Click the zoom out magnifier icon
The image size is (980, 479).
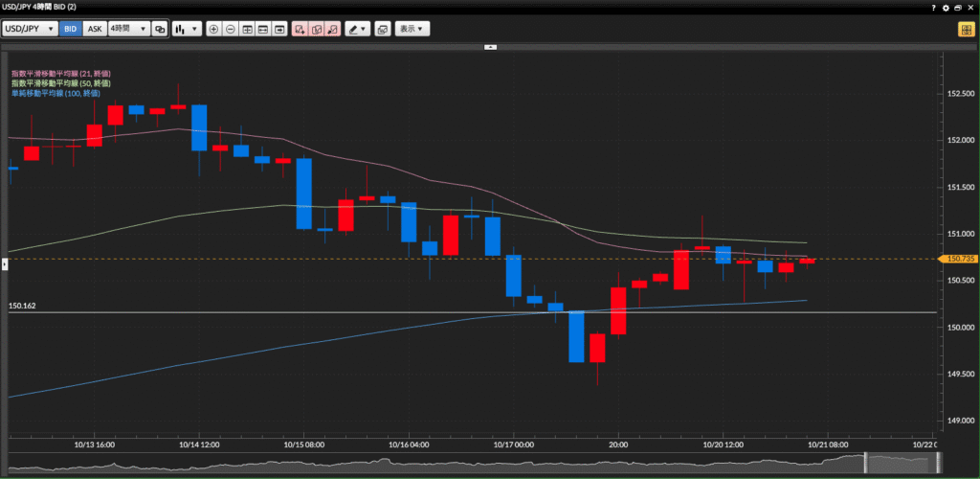click(231, 29)
